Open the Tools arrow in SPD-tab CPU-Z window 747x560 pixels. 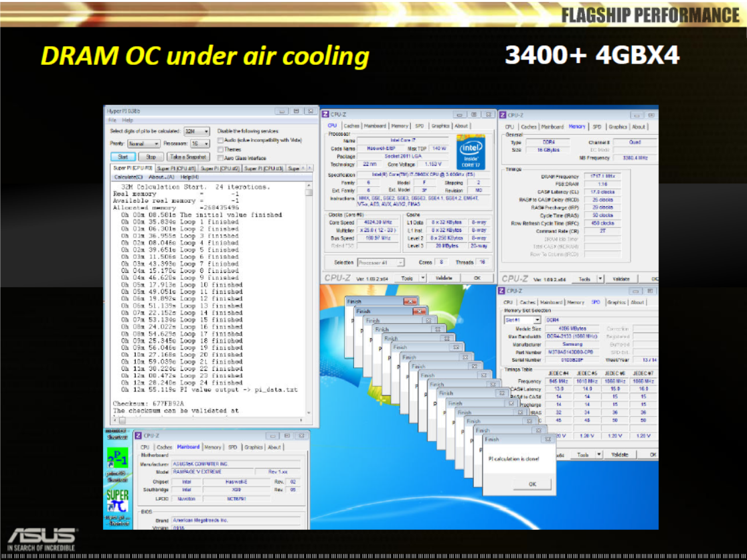[x=599, y=455]
